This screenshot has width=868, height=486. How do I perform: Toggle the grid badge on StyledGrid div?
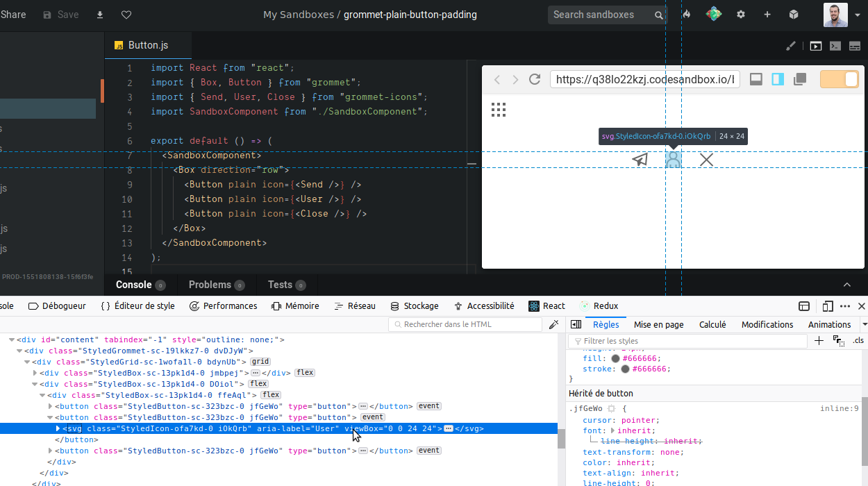coord(260,362)
